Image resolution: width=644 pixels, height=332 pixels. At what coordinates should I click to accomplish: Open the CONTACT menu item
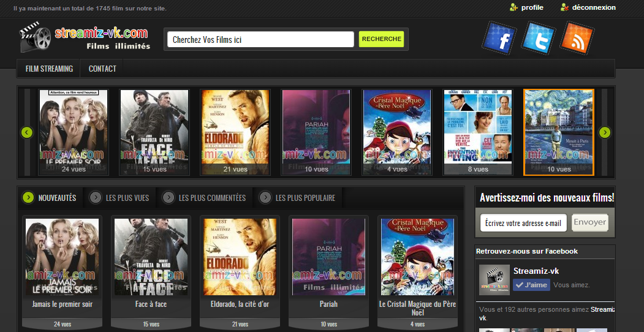tap(102, 69)
